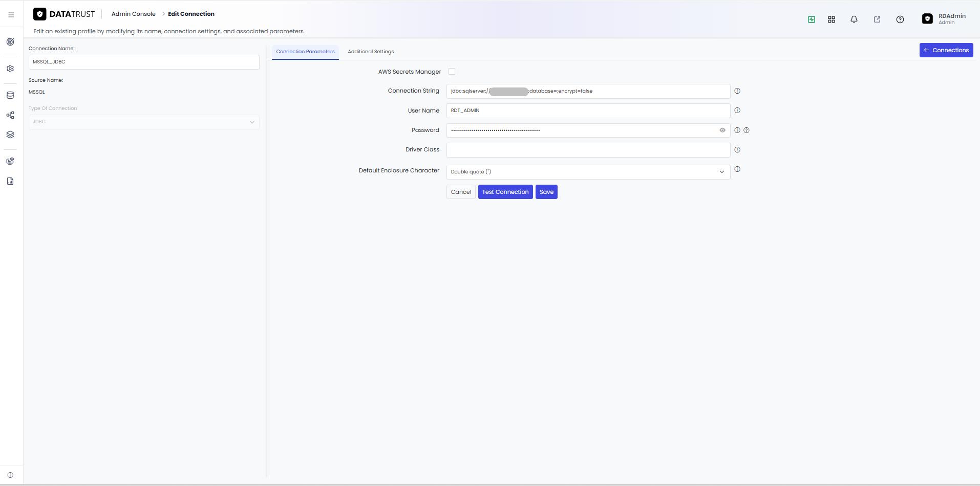Screen dimensions: 980x486
Task: Click the monitor chart icon in sidebar
Action: point(10,161)
